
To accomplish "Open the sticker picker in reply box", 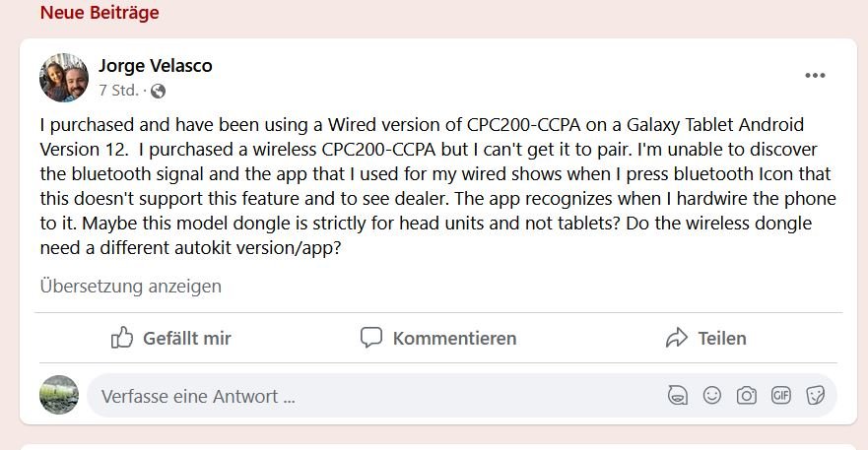I will [x=816, y=396].
